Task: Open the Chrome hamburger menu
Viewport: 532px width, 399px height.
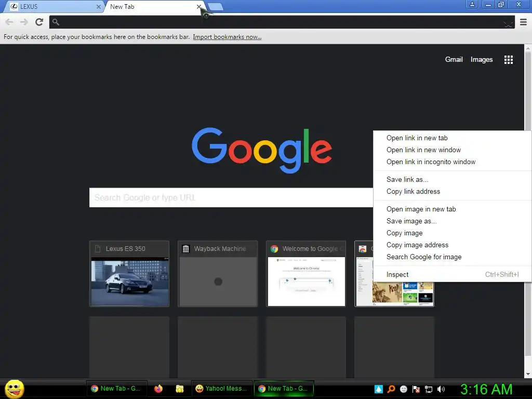Action: click(524, 22)
